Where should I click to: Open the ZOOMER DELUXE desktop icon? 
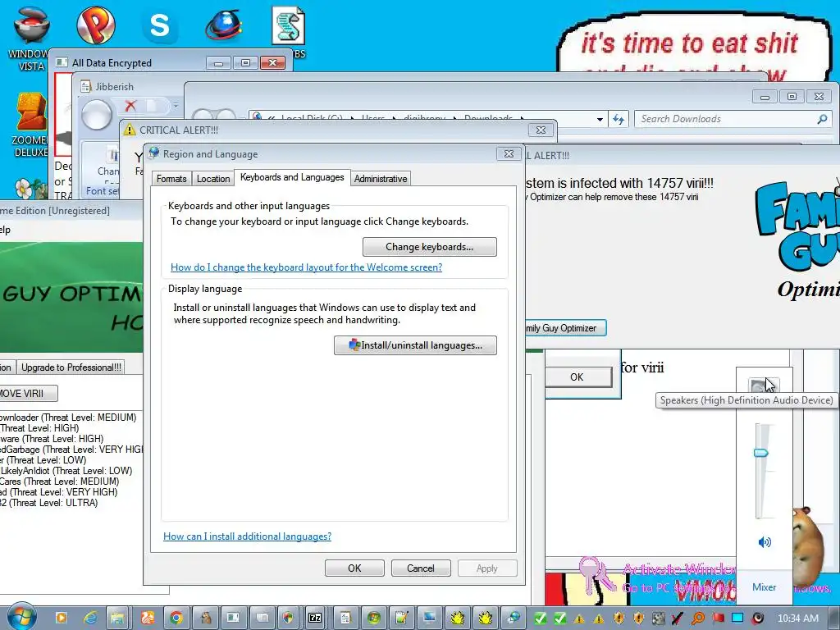pyautogui.click(x=30, y=125)
